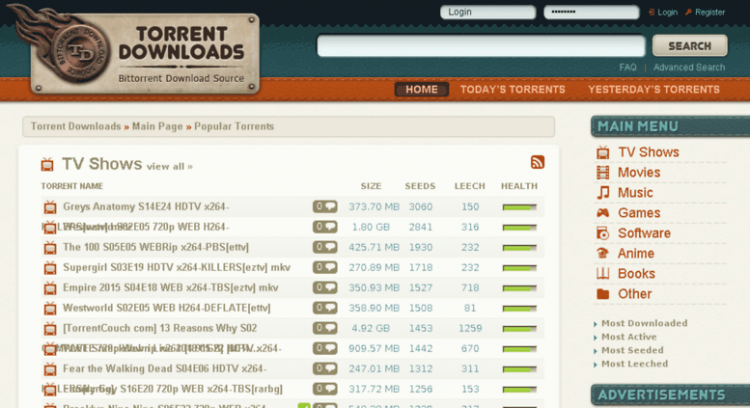Image resolution: width=750 pixels, height=408 pixels.
Task: Click the SEARCH button
Action: (690, 46)
